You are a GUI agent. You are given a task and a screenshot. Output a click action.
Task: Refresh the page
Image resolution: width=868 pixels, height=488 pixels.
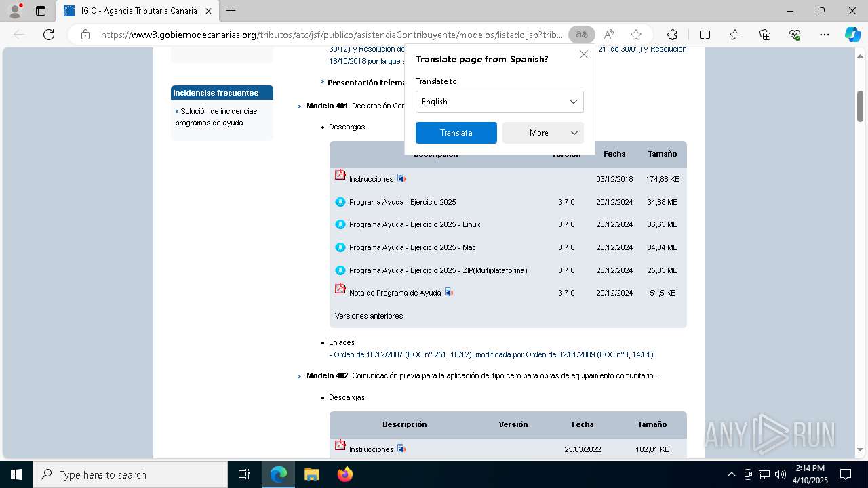coord(49,35)
